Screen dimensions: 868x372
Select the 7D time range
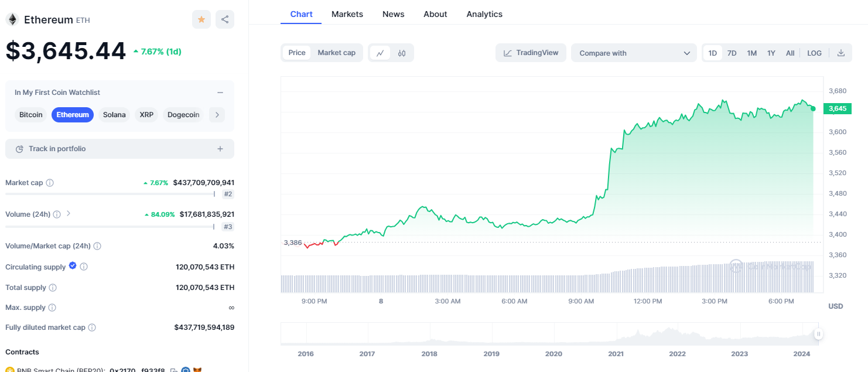[x=732, y=53]
